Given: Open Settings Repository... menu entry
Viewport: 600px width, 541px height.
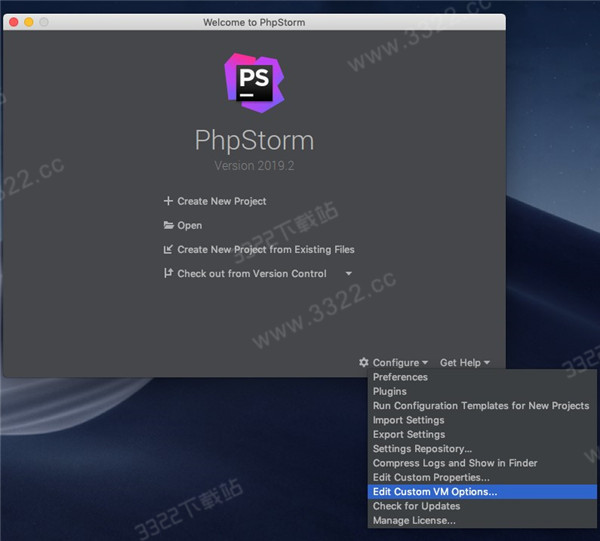Looking at the screenshot, I should (x=482, y=449).
